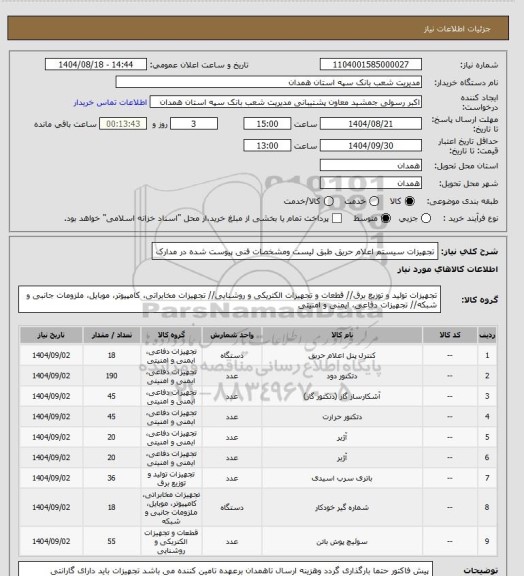Click the ردیف column header
The height and width of the screenshot is (576, 524).
click(x=487, y=335)
